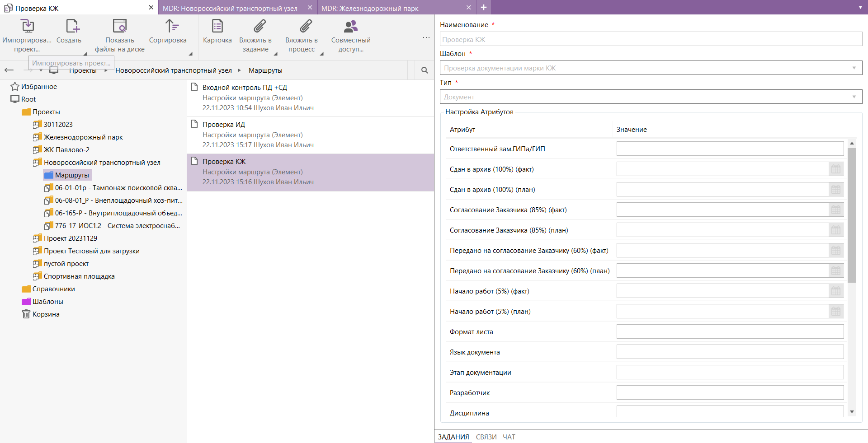Go back with the left arrow
Image resolution: width=868 pixels, height=443 pixels.
[9, 70]
